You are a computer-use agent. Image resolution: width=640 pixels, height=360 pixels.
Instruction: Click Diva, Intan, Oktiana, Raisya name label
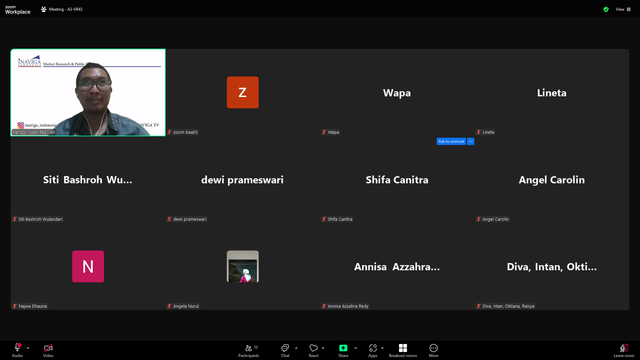(x=506, y=306)
